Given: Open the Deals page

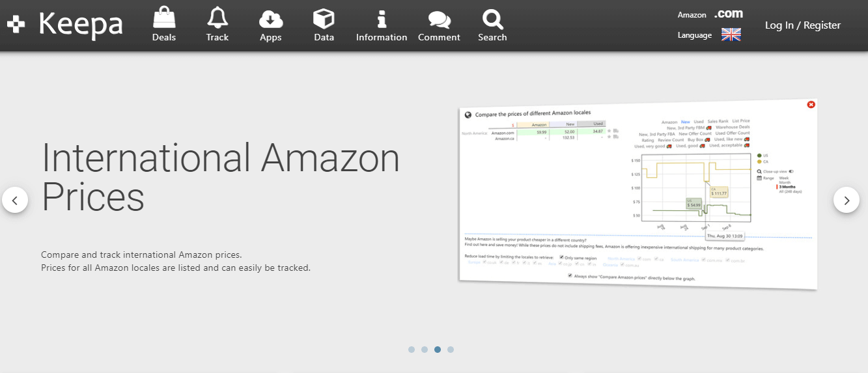Looking at the screenshot, I should point(164,25).
